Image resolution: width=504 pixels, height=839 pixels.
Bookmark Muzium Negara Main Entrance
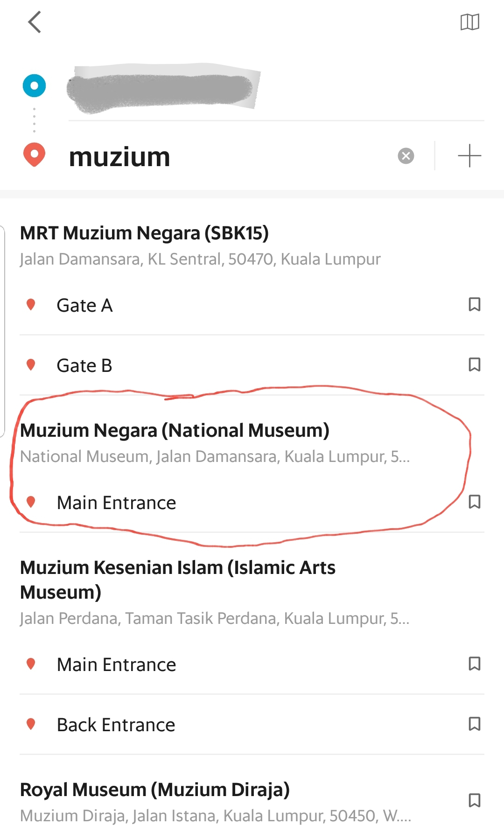pos(474,502)
